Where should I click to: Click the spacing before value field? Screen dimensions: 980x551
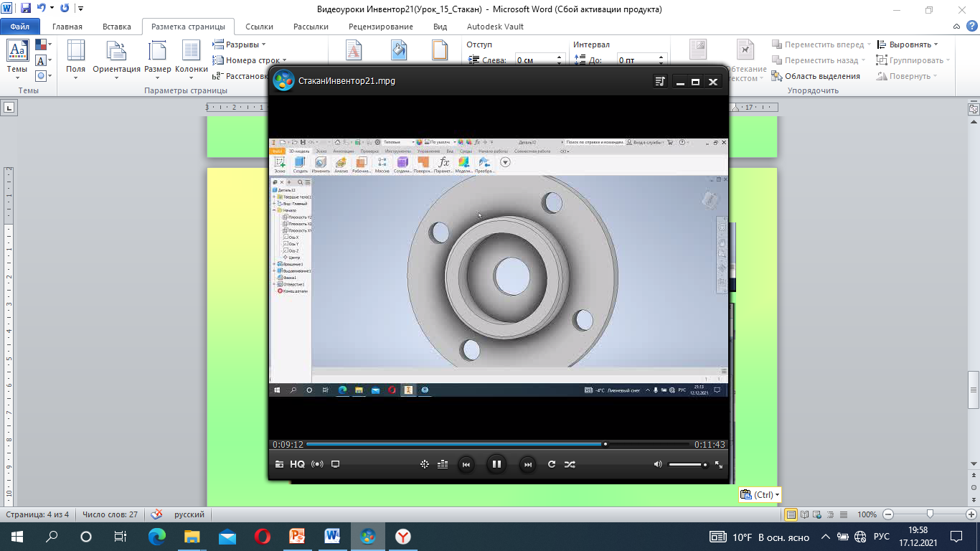click(x=637, y=60)
